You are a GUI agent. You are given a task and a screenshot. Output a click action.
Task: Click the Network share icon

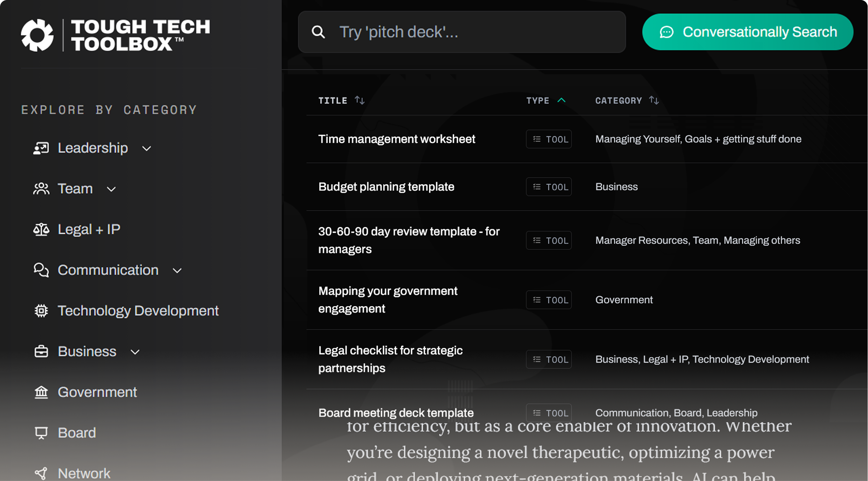click(41, 473)
